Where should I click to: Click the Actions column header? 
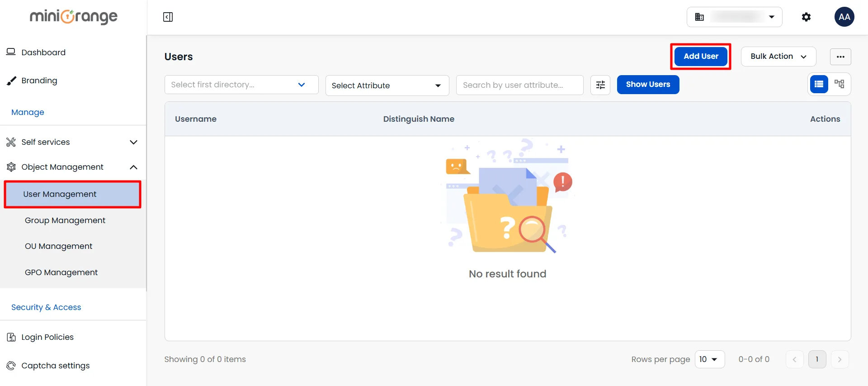tap(825, 119)
